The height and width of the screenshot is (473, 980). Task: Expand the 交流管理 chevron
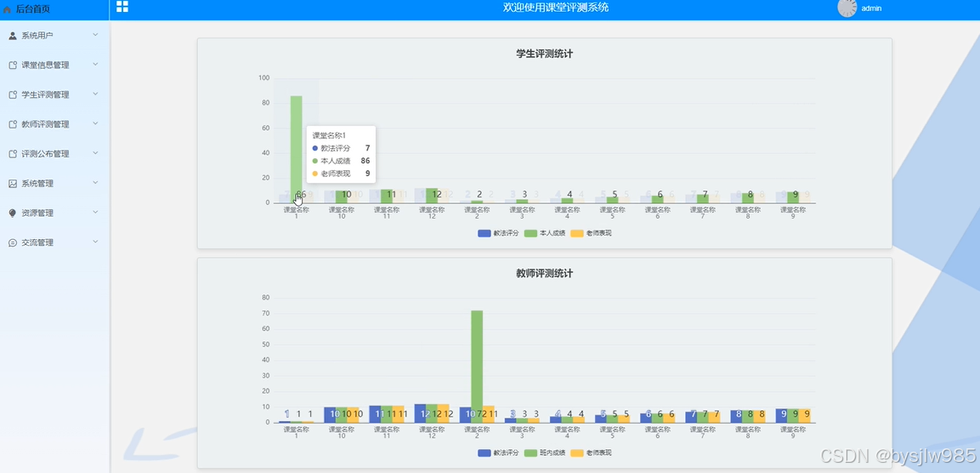tap(96, 242)
